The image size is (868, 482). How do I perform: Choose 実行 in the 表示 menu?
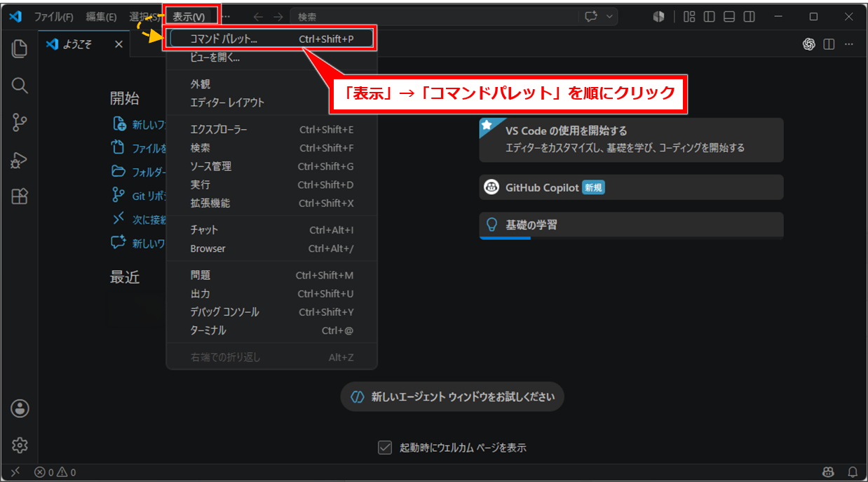271,185
